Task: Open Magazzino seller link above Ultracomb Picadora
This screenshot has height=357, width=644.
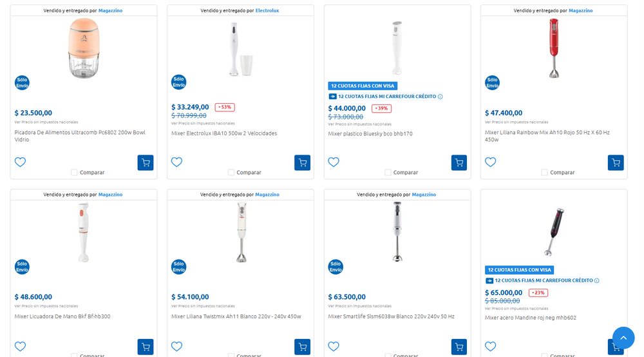Action: (x=110, y=11)
